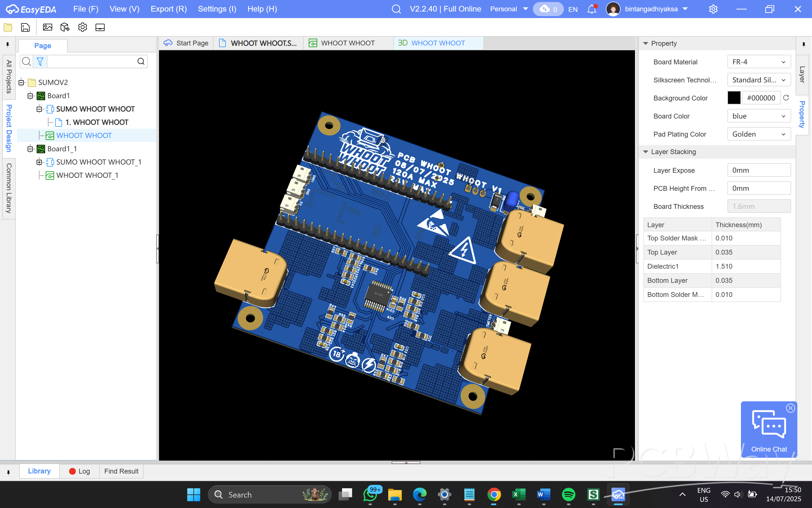Open the toolbar gear settings icon
Image resolution: width=812 pixels, height=508 pixels.
pyautogui.click(x=83, y=27)
